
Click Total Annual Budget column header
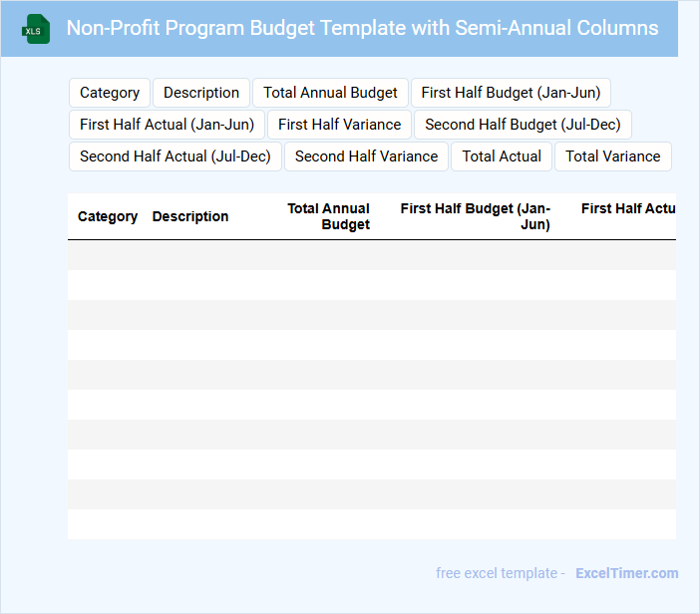pyautogui.click(x=329, y=216)
